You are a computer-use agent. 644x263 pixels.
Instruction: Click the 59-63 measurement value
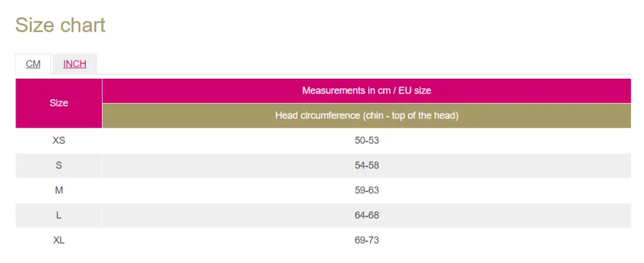coord(366,191)
